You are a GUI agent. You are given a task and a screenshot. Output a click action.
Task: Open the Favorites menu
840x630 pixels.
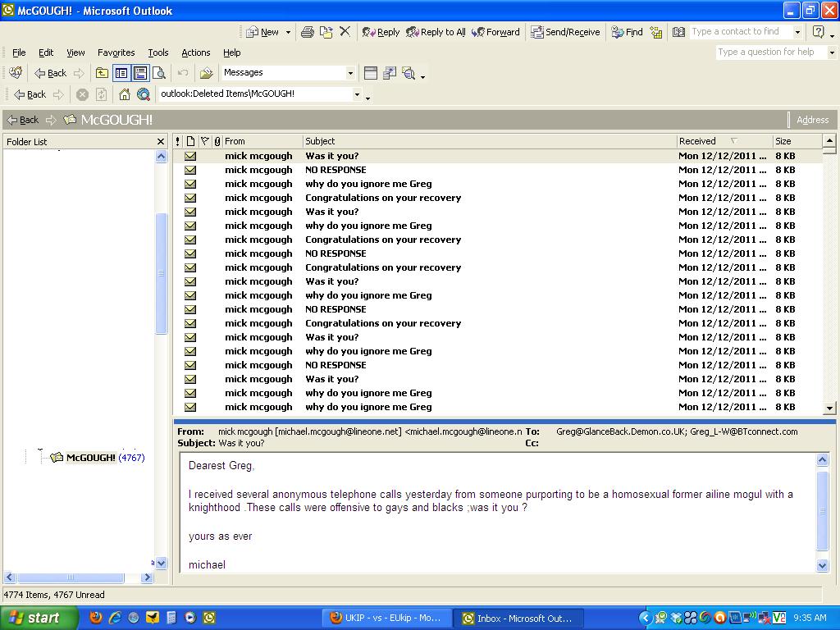[116, 52]
